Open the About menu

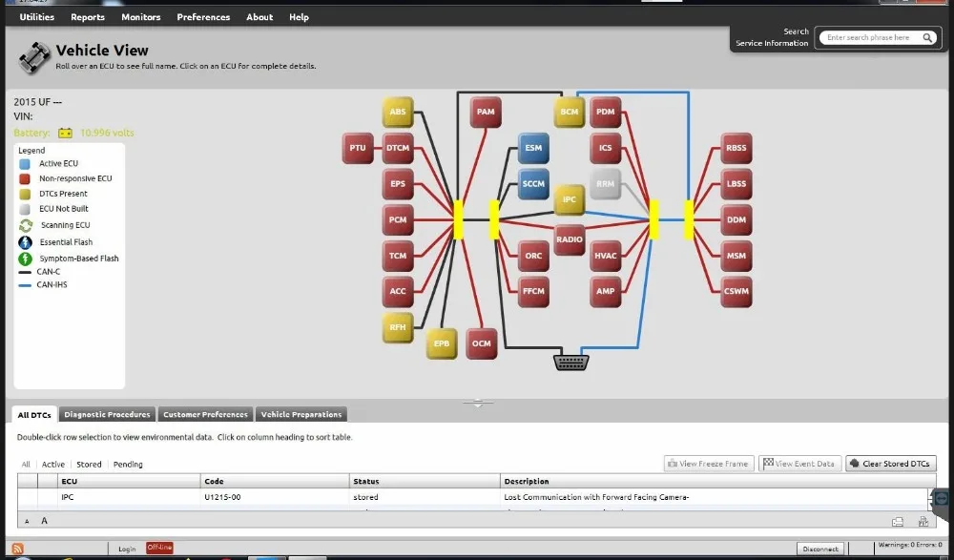(x=259, y=17)
